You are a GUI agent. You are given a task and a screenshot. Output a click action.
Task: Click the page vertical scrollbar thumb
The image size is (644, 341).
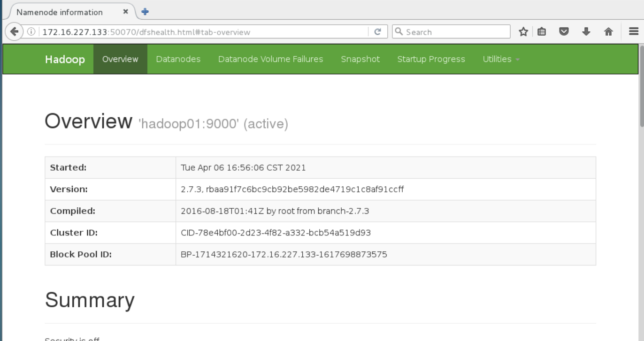(642, 85)
